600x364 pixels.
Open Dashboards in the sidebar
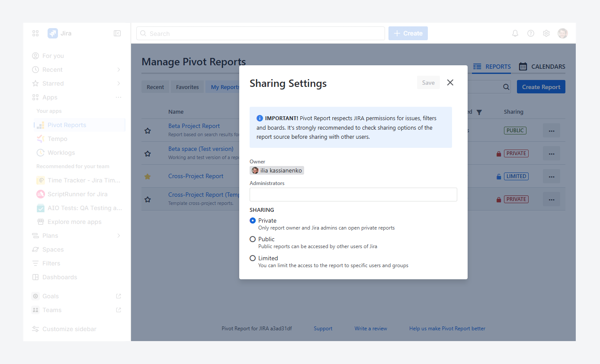click(x=60, y=277)
